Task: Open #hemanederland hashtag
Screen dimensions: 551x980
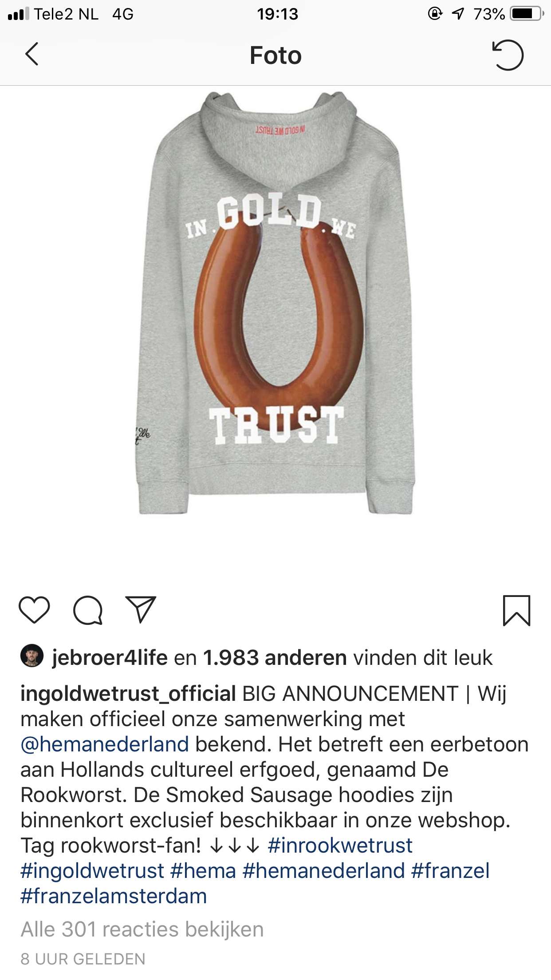Action: click(x=324, y=871)
